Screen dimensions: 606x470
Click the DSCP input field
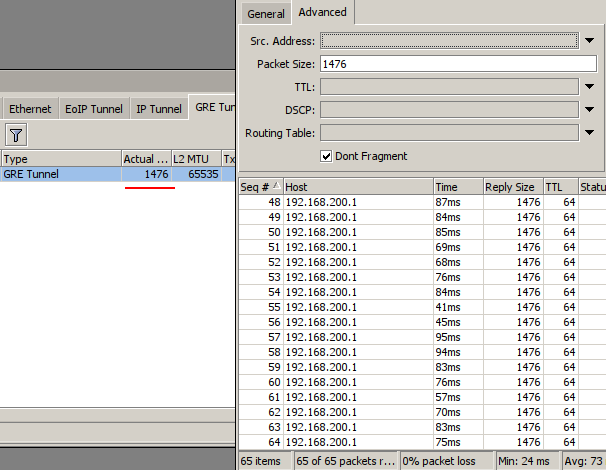(x=449, y=110)
